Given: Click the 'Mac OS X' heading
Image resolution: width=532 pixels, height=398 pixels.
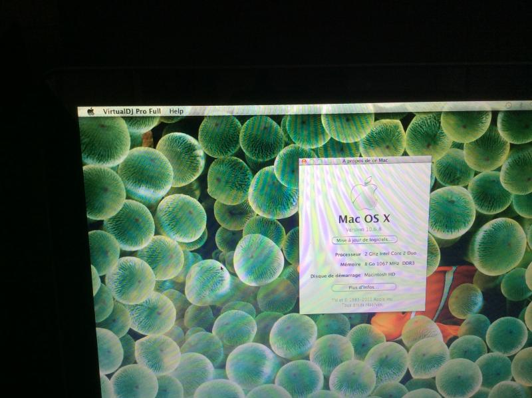Looking at the screenshot, I should click(x=364, y=218).
